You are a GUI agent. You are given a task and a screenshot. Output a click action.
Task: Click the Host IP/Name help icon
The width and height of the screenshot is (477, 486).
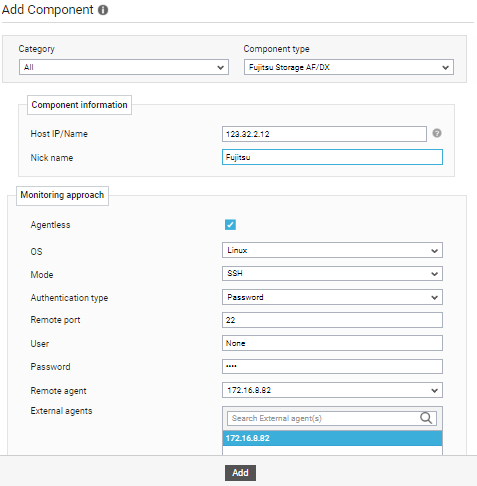point(437,133)
